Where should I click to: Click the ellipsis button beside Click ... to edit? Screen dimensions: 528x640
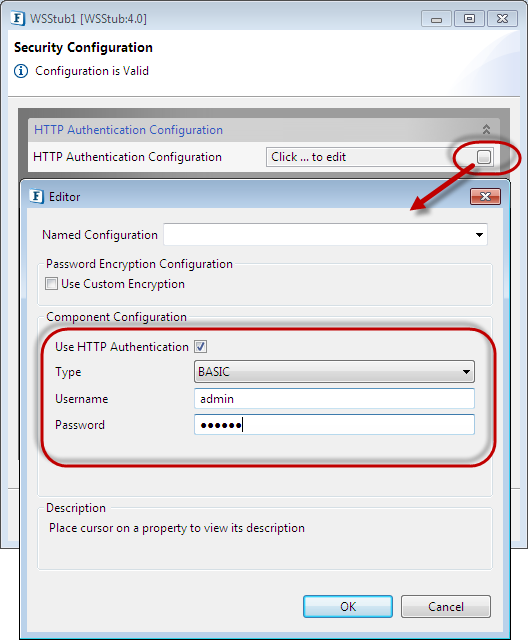pyautogui.click(x=484, y=157)
